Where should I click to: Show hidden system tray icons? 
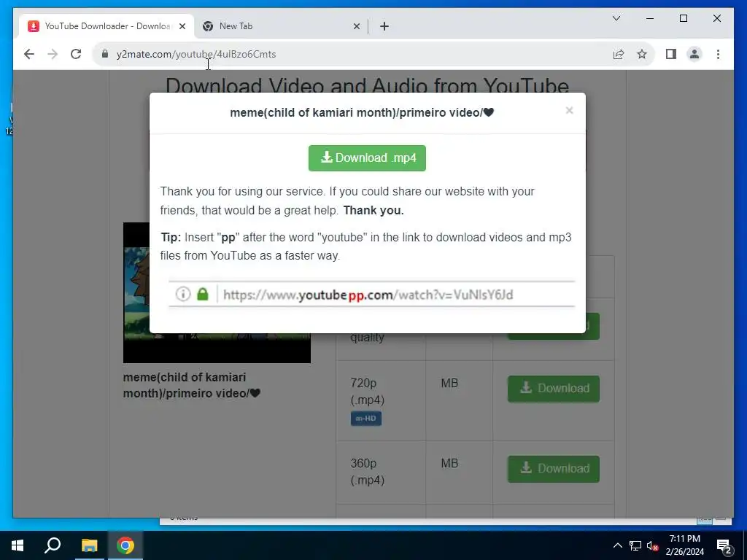point(617,545)
